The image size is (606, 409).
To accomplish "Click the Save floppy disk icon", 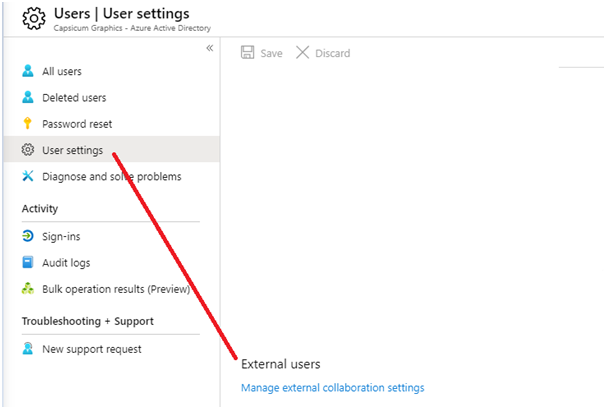I will click(x=248, y=53).
